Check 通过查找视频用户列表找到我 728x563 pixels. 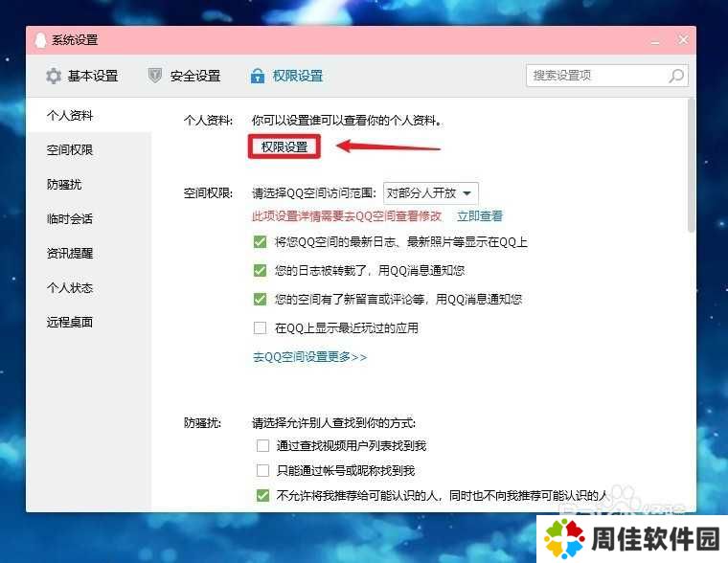tap(262, 446)
